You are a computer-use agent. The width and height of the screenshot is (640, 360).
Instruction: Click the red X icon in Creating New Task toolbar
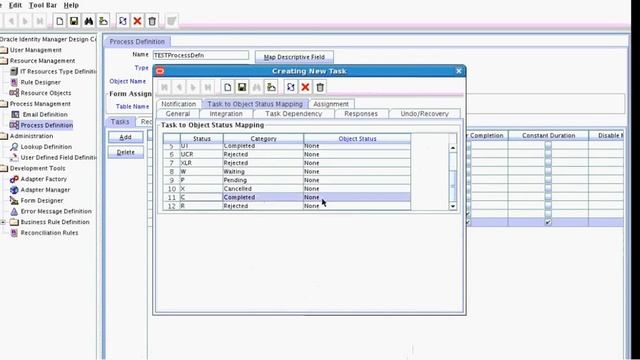click(305, 87)
